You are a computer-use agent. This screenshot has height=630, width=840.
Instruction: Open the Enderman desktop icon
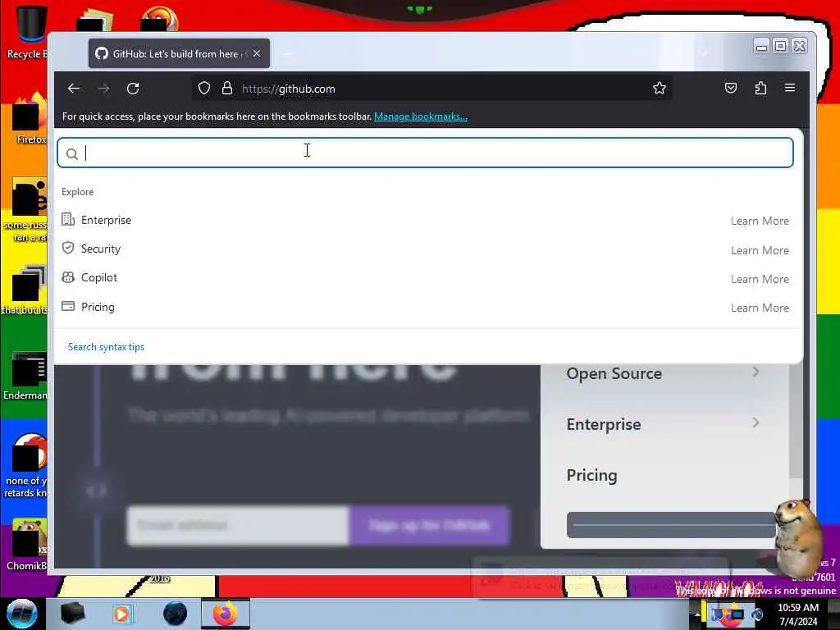point(27,375)
